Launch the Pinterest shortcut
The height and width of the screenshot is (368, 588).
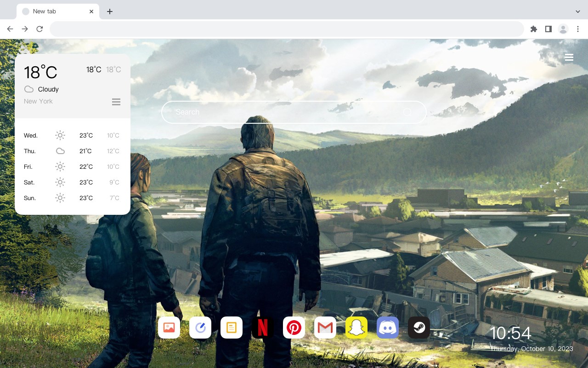click(294, 328)
